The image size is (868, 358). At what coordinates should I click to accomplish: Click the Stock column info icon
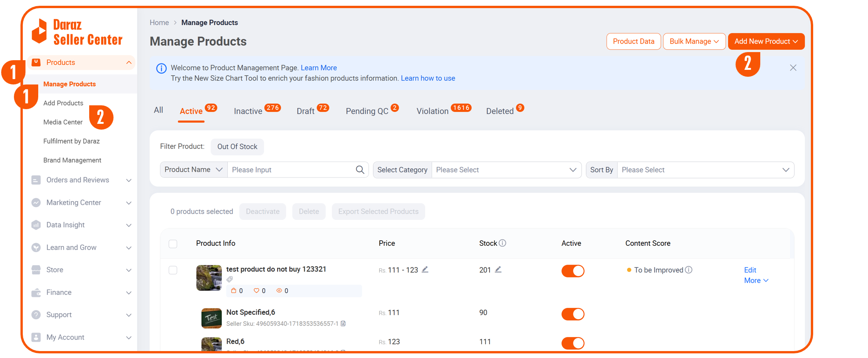(502, 243)
